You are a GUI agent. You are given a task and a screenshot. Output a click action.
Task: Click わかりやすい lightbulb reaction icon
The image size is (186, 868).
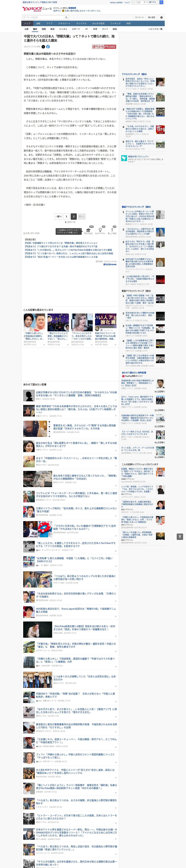[x=100, y=230]
